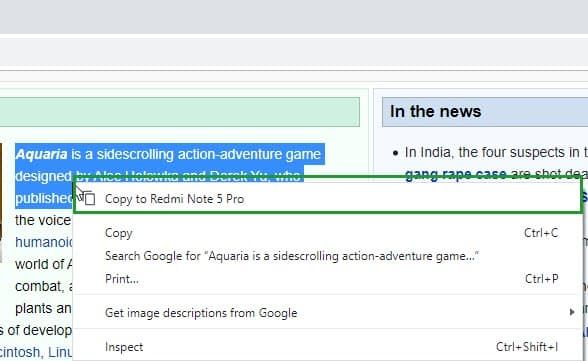Choose Copy to Redmi Note 5 Pro
The height and width of the screenshot is (361, 588).
(328, 199)
